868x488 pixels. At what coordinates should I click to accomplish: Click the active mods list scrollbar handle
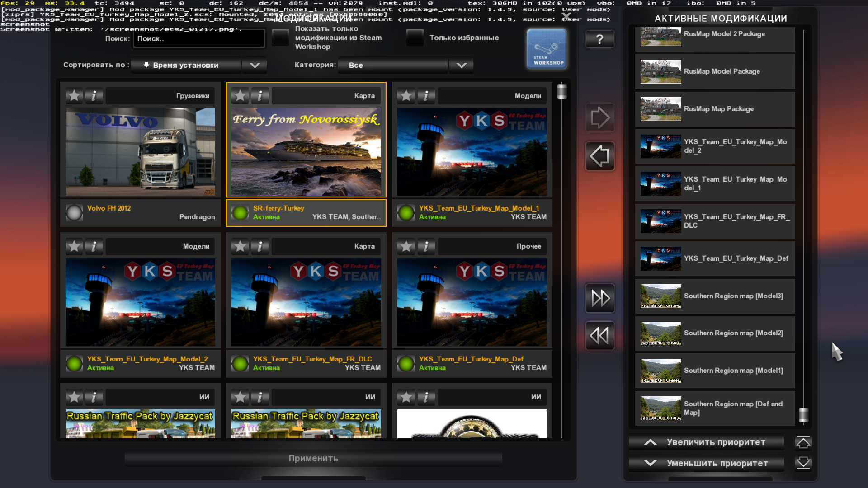tap(803, 415)
